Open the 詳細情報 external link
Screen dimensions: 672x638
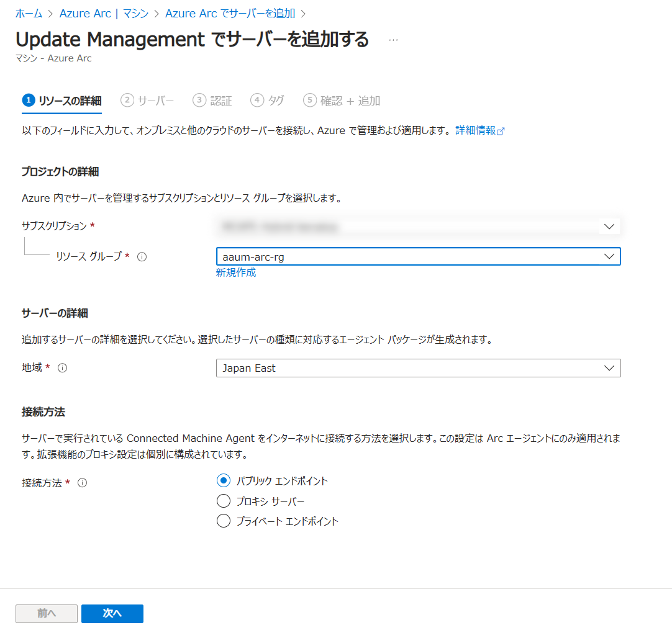click(x=480, y=130)
